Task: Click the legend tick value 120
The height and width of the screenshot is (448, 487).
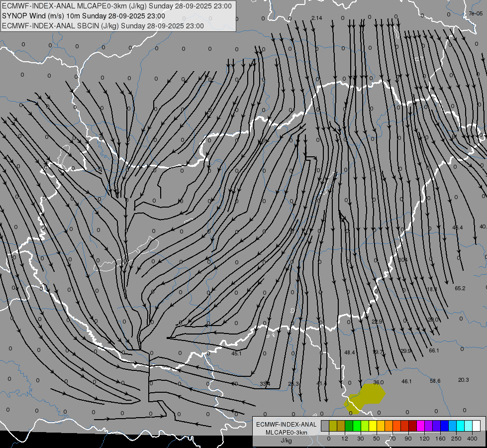Action: point(424,439)
